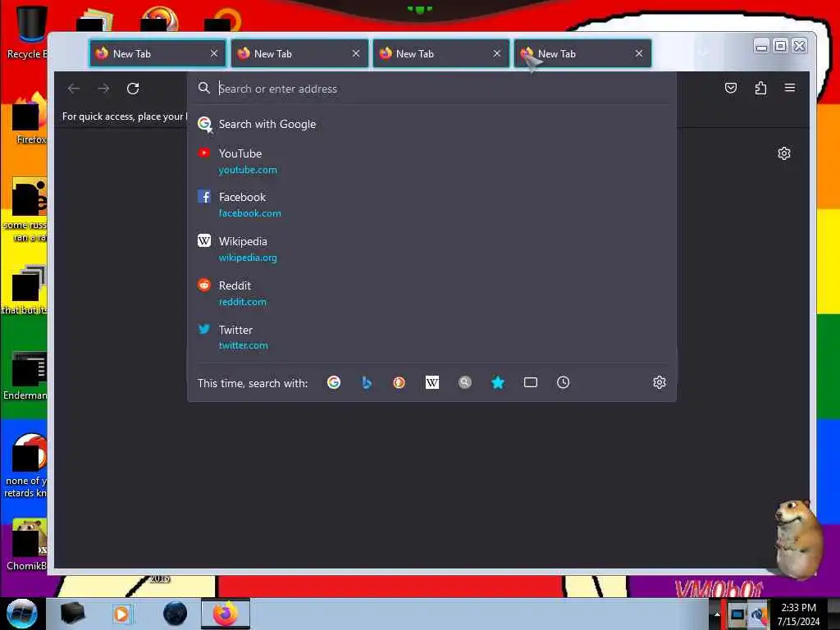The width and height of the screenshot is (840, 630).
Task: Open the taskbar clock showing 2:33 PM
Action: coord(798,614)
